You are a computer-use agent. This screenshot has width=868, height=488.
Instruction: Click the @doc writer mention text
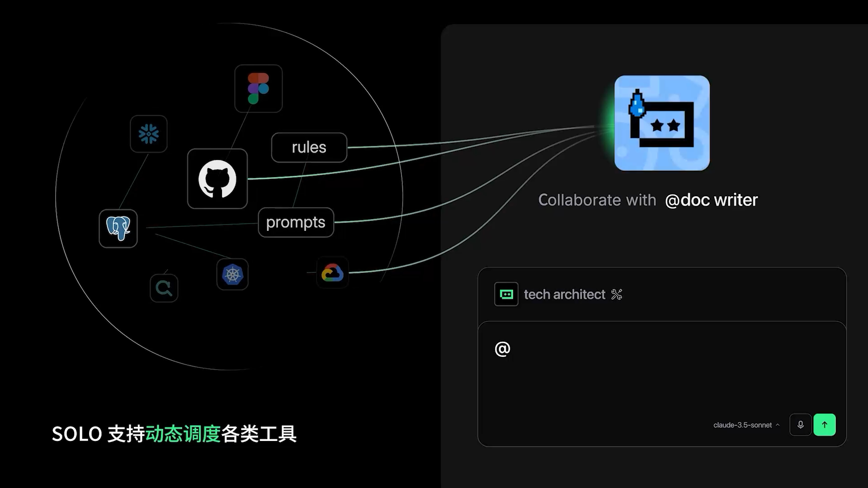[711, 200]
